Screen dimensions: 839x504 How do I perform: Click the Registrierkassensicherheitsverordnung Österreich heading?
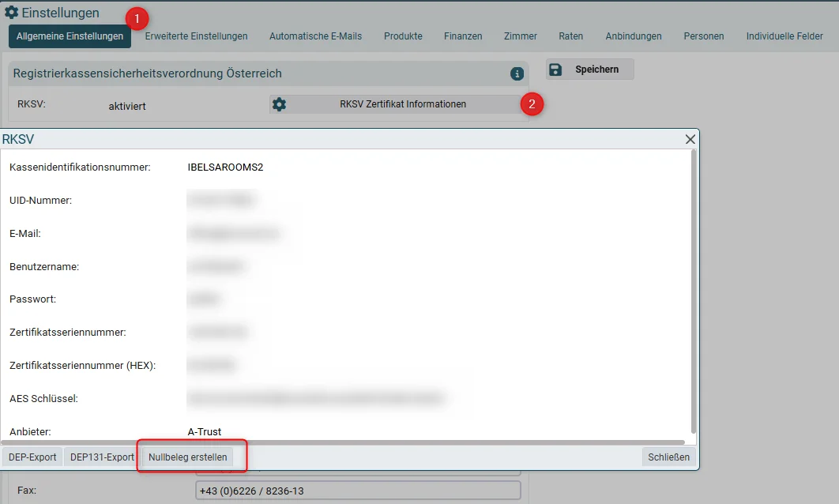(x=147, y=73)
